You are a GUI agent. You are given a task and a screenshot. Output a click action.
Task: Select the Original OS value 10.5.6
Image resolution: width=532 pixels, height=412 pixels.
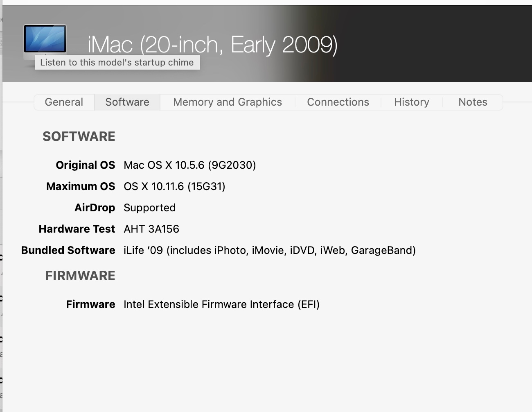pos(190,165)
